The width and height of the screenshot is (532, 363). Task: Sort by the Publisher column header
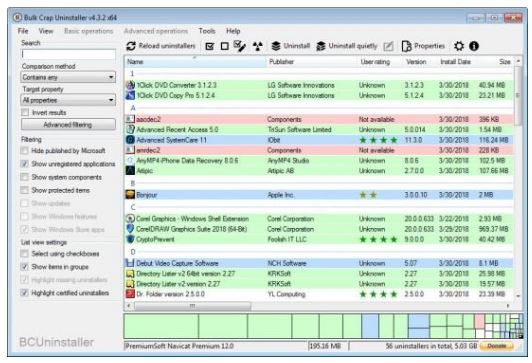pyautogui.click(x=312, y=62)
